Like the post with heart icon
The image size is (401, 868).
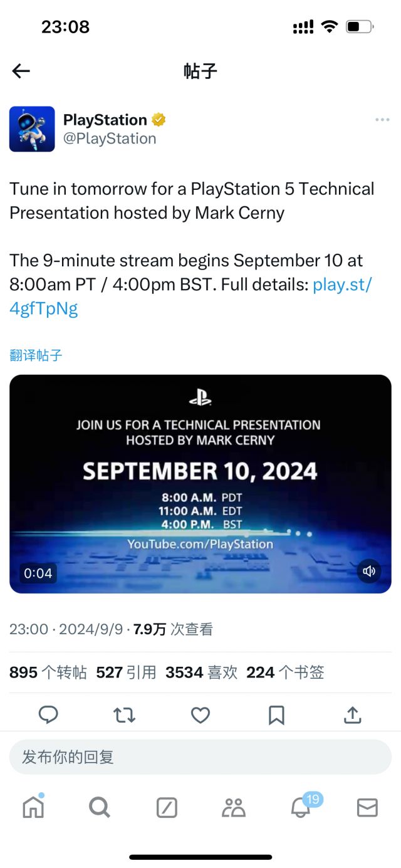pos(200,715)
